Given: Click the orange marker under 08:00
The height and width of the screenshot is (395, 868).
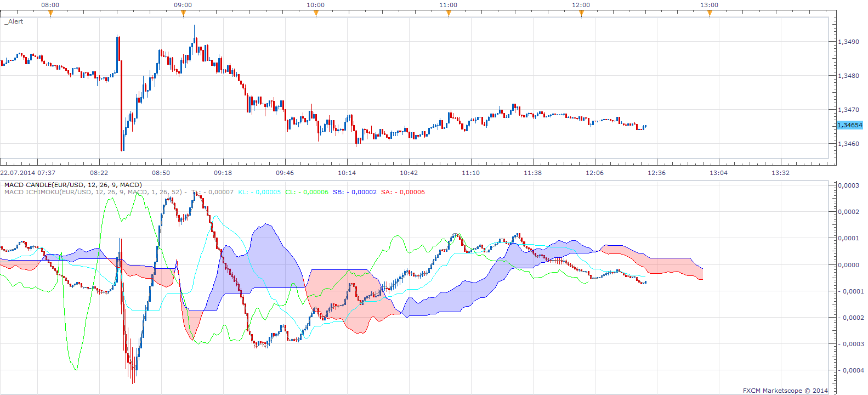Looking at the screenshot, I should pyautogui.click(x=50, y=14).
